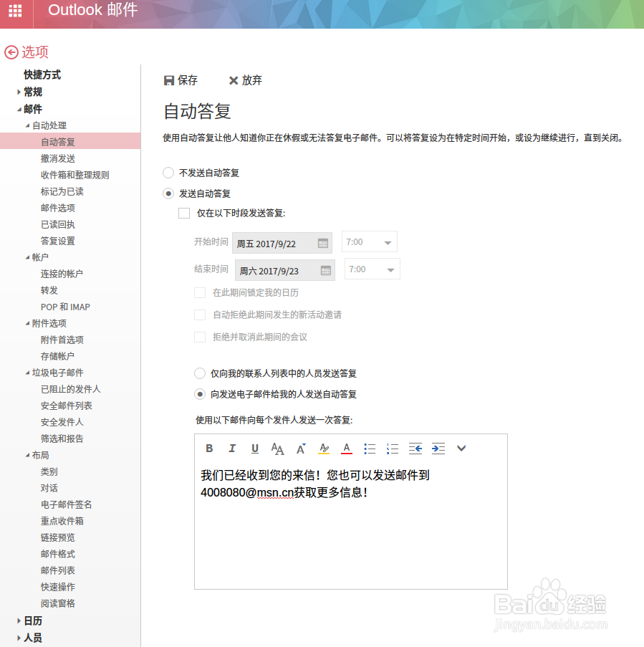The height and width of the screenshot is (647, 644).
Task: Collapse the 附件选项 group
Action: pyautogui.click(x=28, y=324)
